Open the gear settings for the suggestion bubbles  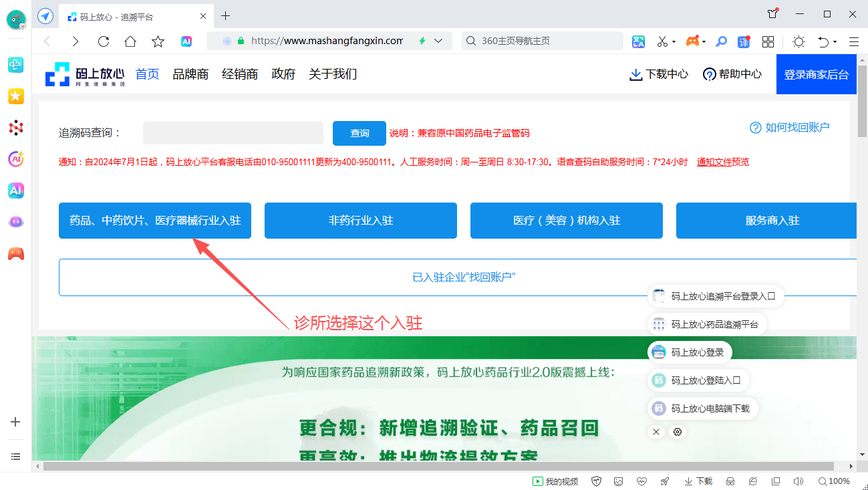point(678,432)
